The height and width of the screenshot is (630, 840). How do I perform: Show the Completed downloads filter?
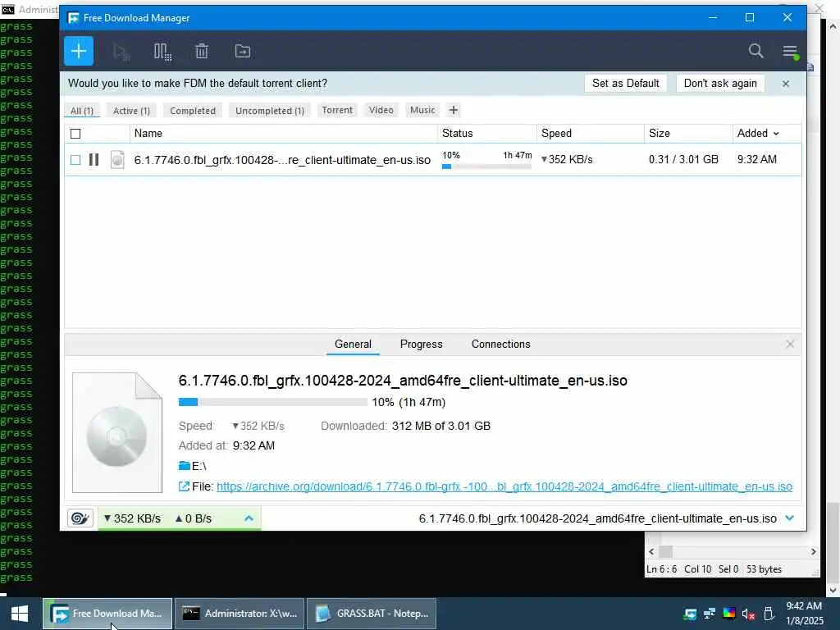coord(193,111)
